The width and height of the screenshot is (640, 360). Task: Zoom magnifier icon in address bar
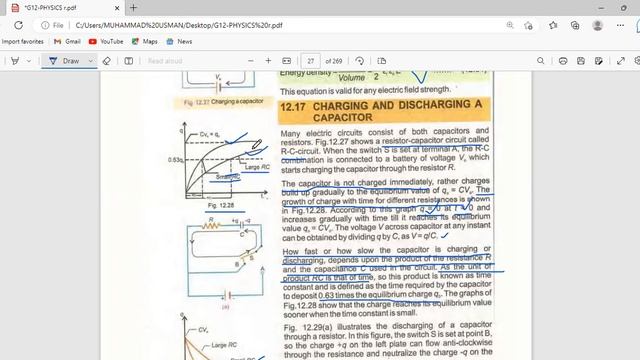pyautogui.click(x=510, y=25)
